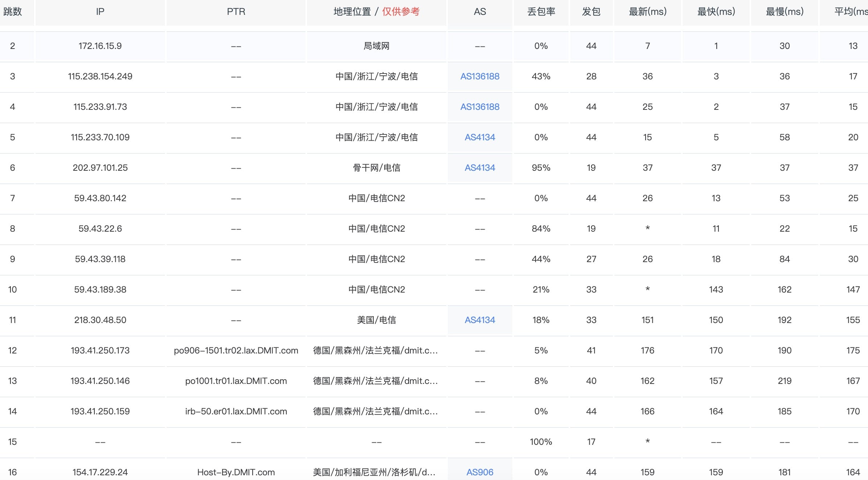This screenshot has height=480, width=868.
Task: Click AS4134 link in hop 5 row
Action: coord(480,137)
